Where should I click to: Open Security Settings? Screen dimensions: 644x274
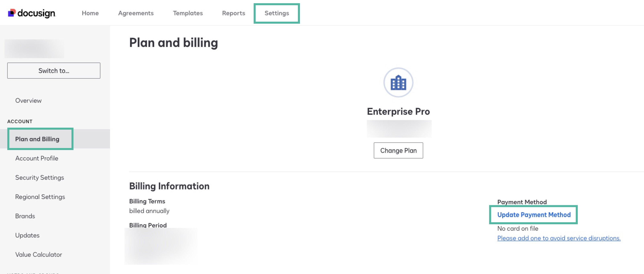click(x=40, y=177)
